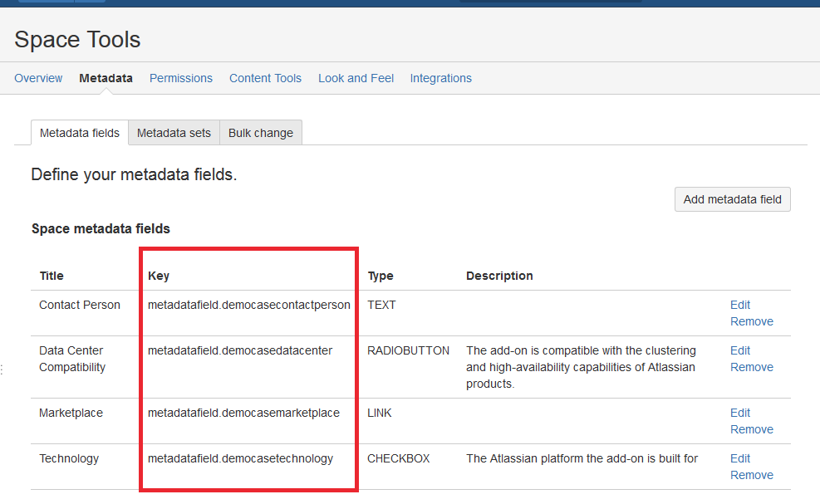Viewport: 820px width, 504px height.
Task: Remove the Data Center Compatibility field
Action: [751, 367]
